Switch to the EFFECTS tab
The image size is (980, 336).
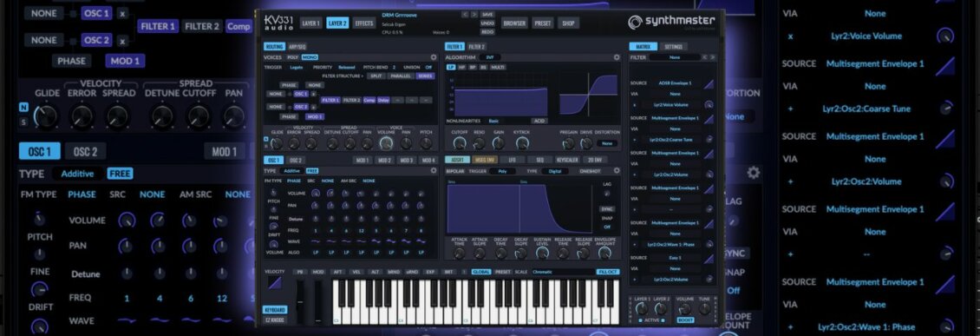pos(363,23)
